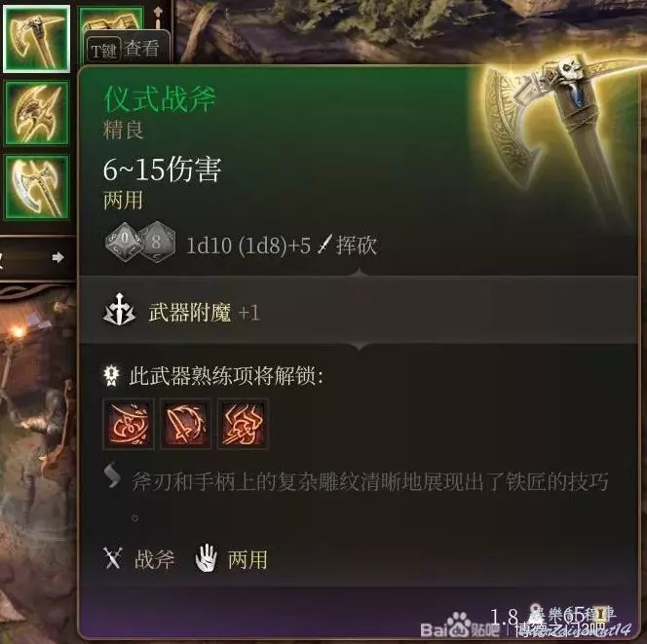This screenshot has width=647, height=644.
Task: Click the weapon enchantment sword icon
Action: tap(119, 310)
